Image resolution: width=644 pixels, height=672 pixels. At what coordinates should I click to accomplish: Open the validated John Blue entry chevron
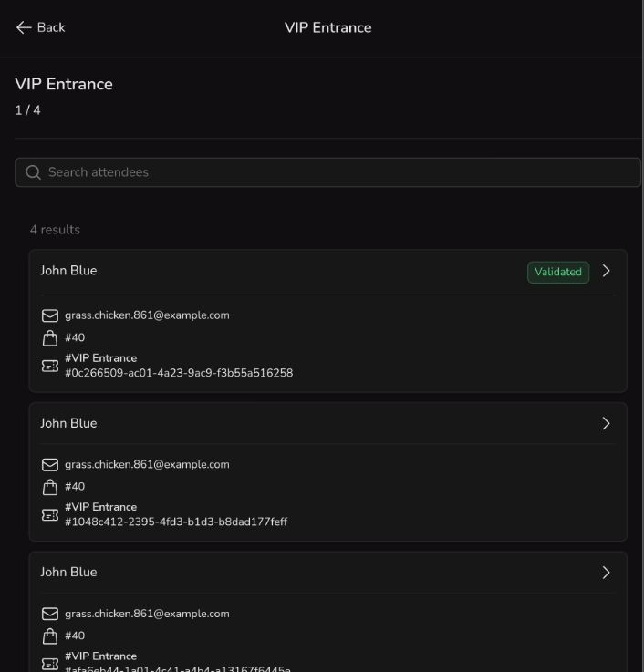coord(606,271)
